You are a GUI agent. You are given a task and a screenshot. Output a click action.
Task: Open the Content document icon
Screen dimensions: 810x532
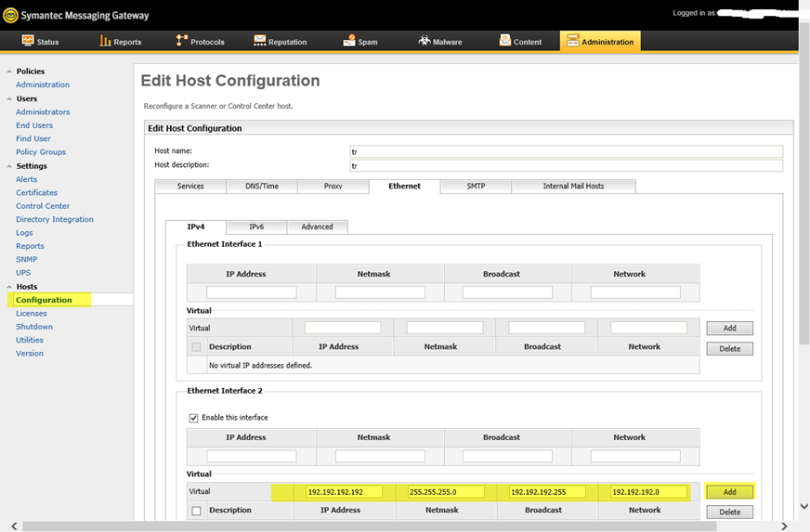click(504, 41)
